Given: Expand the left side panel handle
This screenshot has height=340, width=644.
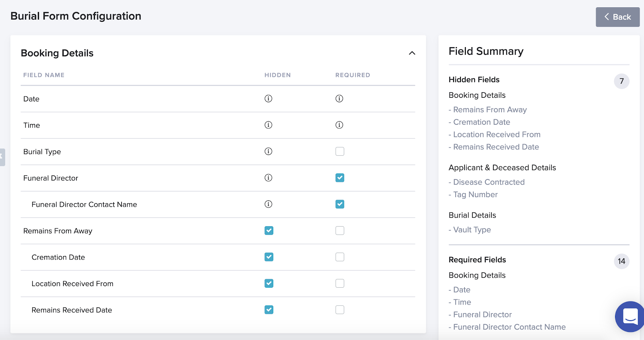Looking at the screenshot, I should (2, 157).
